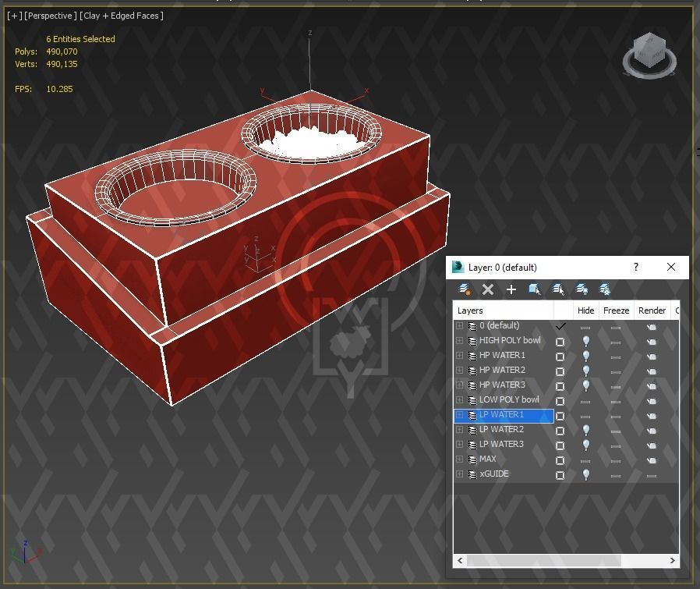
Task: Unhide the HP WATER3 layer
Action: [x=586, y=385]
